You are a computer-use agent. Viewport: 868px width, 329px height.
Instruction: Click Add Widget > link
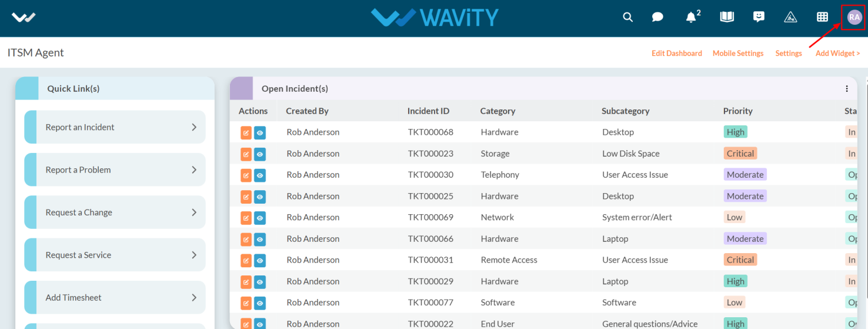click(838, 53)
